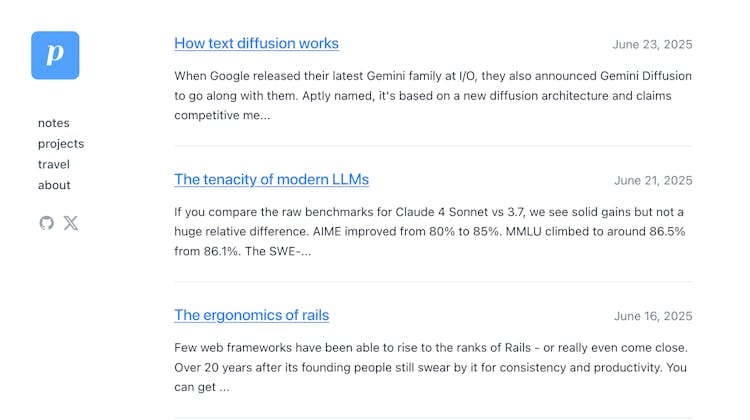Select the June 16, 2025 date label
The image size is (750, 420).
point(653,316)
